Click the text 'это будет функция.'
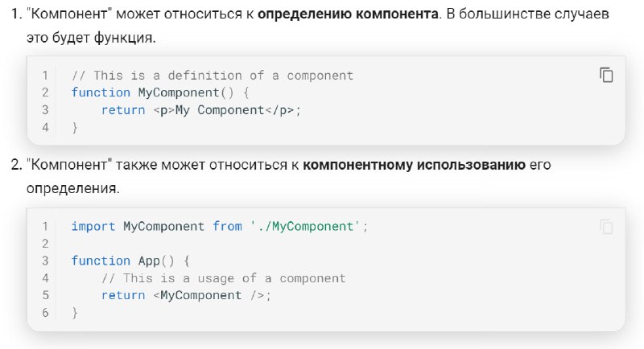Image resolution: width=644 pixels, height=349 pixels. [91, 38]
